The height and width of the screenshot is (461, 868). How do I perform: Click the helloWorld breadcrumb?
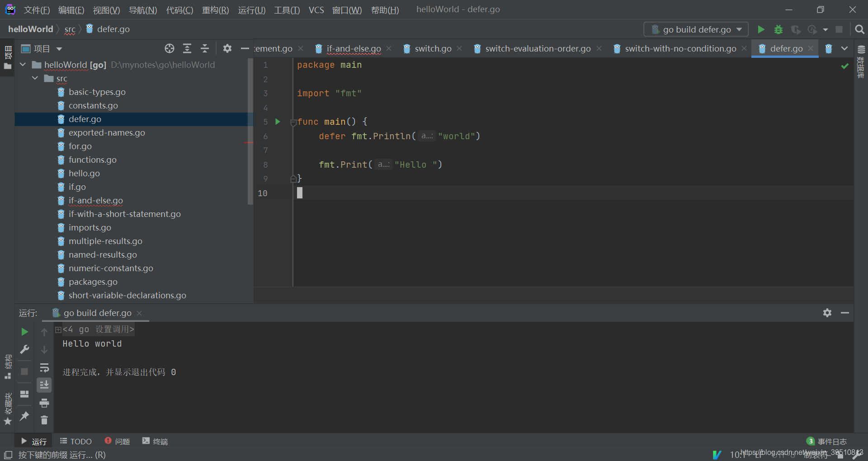click(30, 29)
